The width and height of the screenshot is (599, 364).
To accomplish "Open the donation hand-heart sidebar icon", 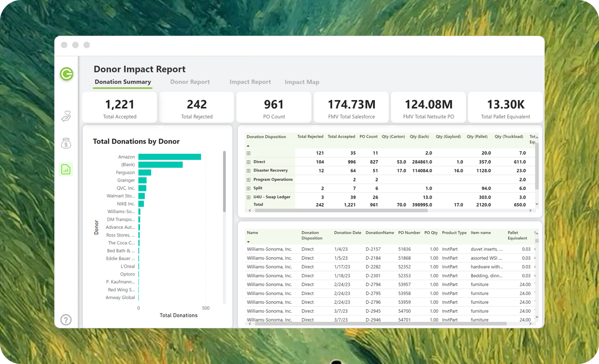I will [x=66, y=116].
